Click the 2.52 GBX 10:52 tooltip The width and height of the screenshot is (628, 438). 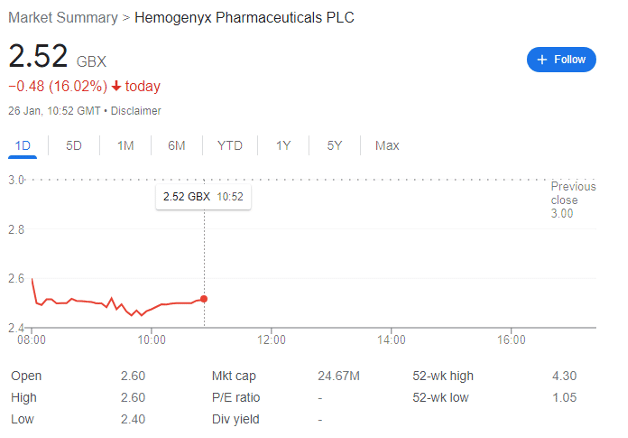(203, 197)
